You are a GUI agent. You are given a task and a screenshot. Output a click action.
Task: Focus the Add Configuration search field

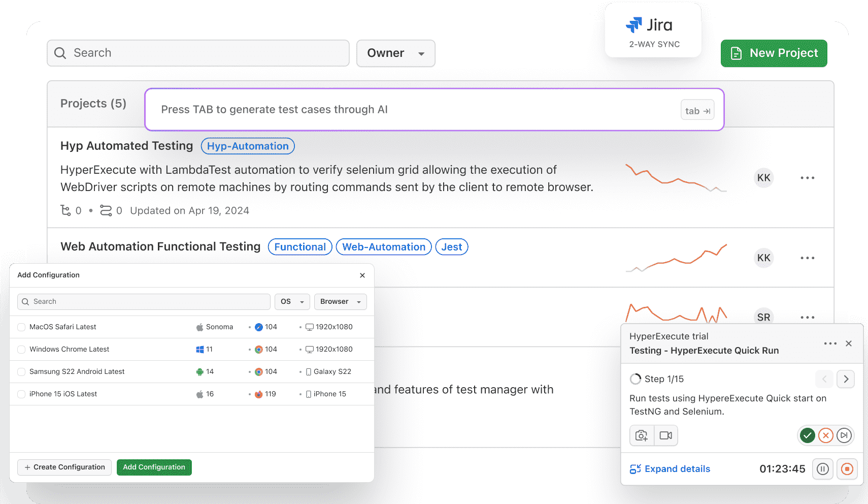click(x=144, y=302)
